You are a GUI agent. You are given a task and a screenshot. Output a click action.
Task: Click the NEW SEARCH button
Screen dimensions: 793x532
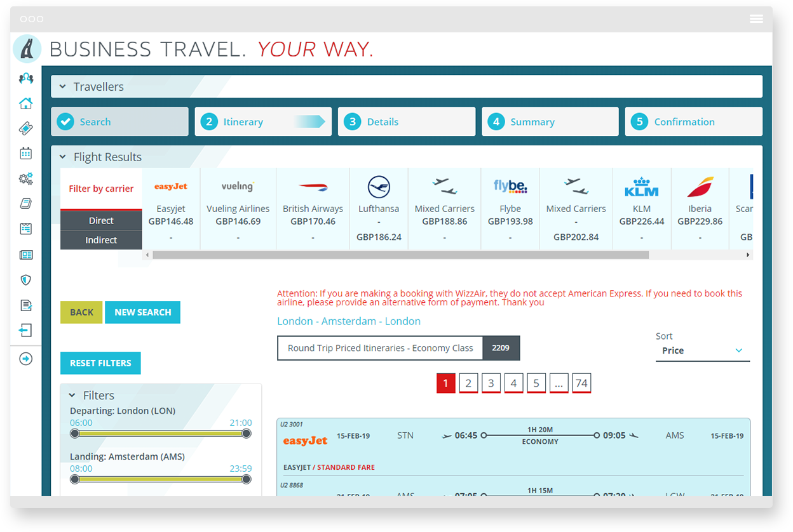point(142,312)
